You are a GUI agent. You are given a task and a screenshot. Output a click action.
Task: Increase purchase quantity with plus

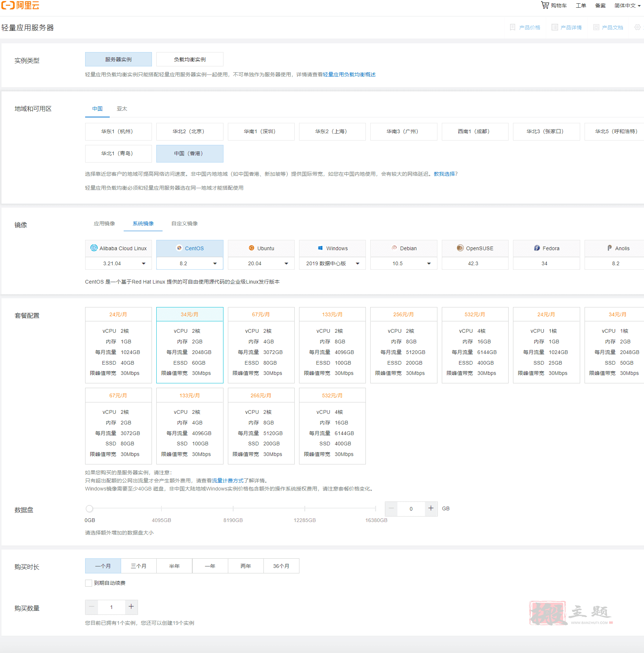(131, 607)
